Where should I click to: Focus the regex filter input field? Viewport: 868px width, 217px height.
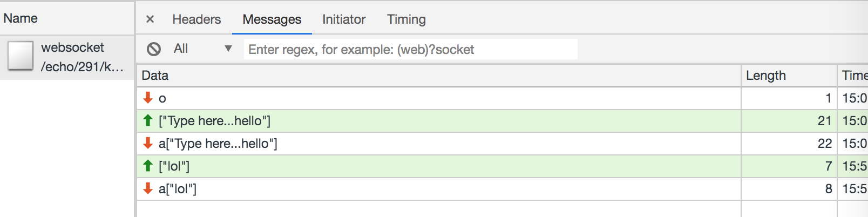(410, 49)
